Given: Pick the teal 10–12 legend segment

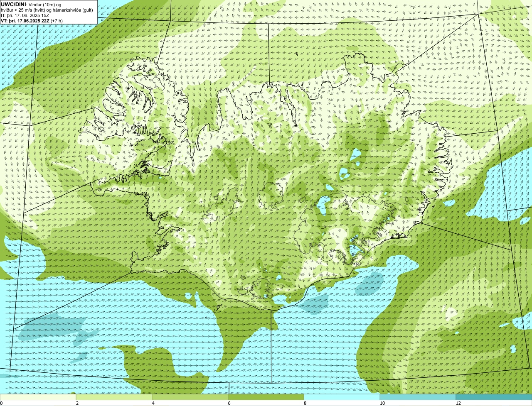Looking at the screenshot, I should click(x=418, y=397).
